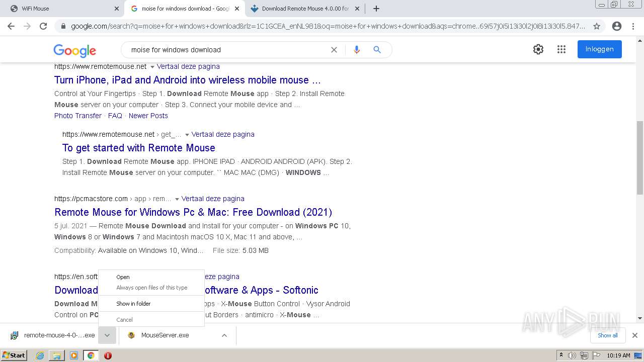644x362 pixels.
Task: Open the volume control in the system tray
Action: [x=572, y=355]
